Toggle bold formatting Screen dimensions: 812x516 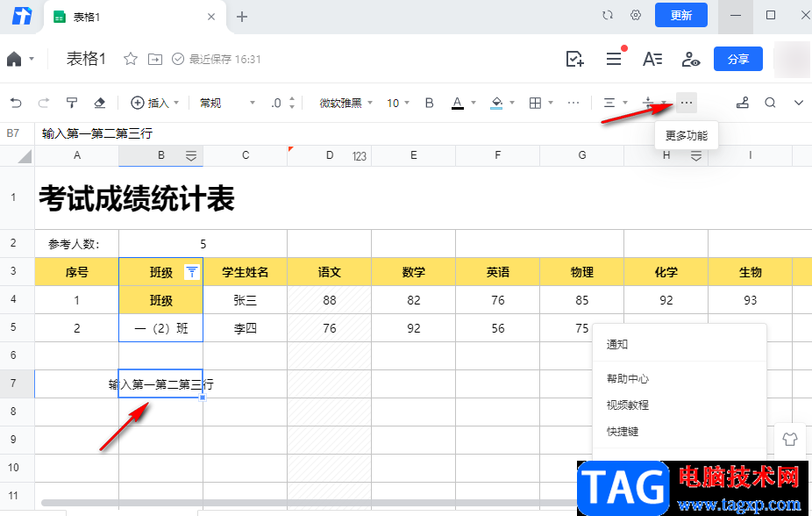coord(430,103)
